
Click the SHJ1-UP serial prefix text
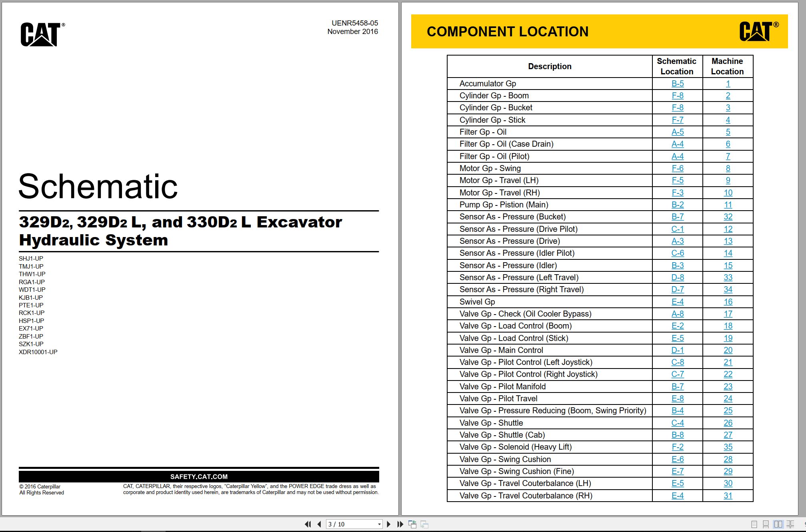coord(31,259)
